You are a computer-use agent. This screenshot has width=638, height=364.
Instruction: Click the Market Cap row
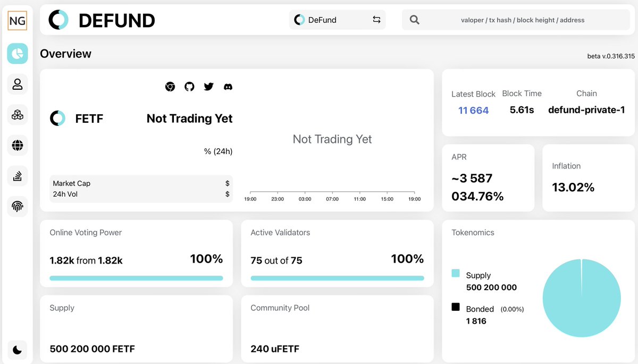(x=141, y=183)
